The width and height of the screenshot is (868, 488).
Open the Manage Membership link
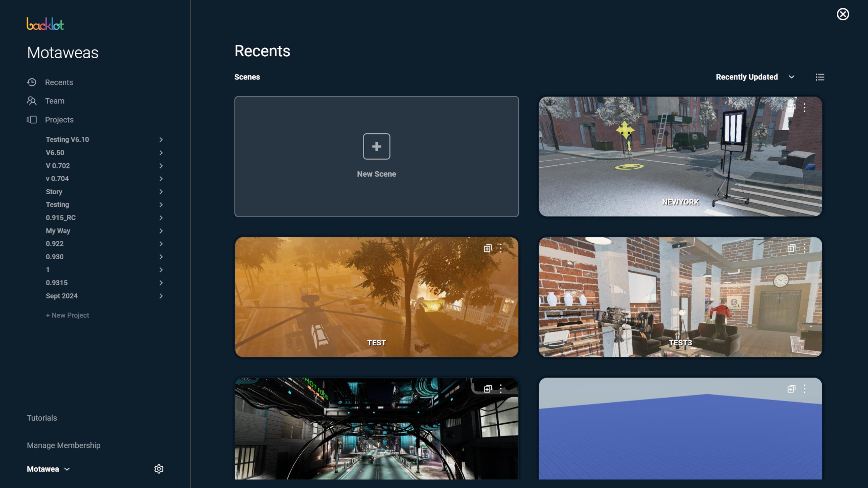(x=63, y=445)
